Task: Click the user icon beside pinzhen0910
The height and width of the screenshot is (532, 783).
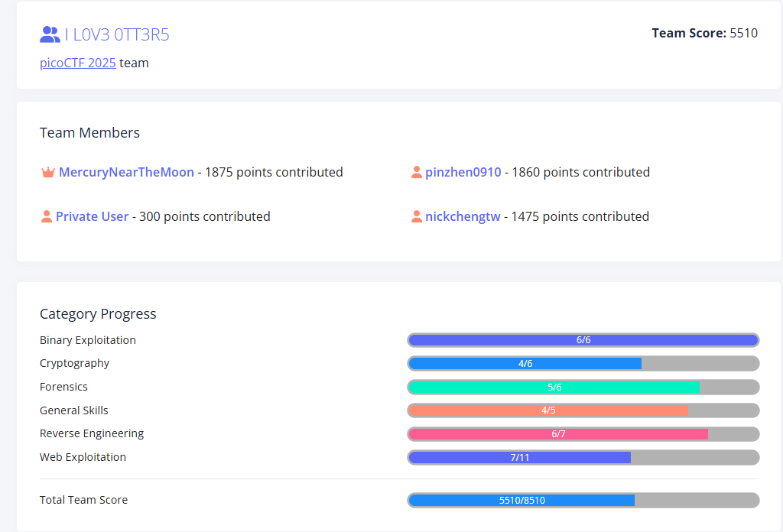Action: [417, 173]
